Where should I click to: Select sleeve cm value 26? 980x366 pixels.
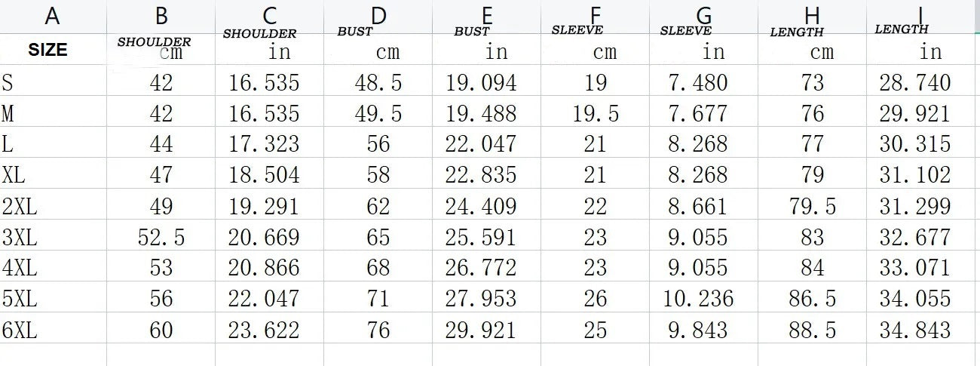click(596, 299)
